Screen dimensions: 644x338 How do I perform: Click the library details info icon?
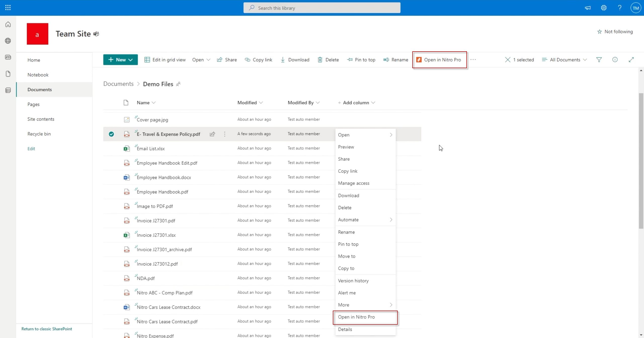coord(615,60)
